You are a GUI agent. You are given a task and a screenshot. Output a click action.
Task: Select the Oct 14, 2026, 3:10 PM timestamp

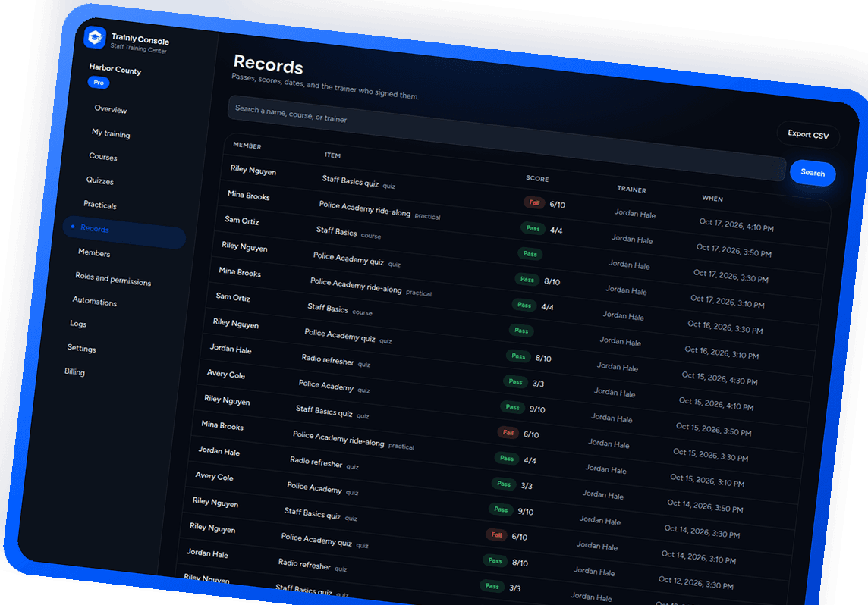(699, 557)
